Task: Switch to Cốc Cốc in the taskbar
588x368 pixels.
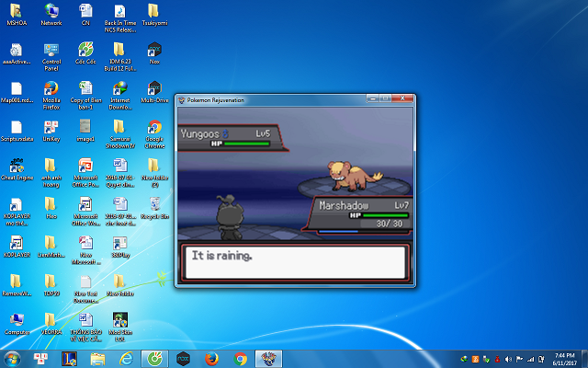Action: click(154, 360)
